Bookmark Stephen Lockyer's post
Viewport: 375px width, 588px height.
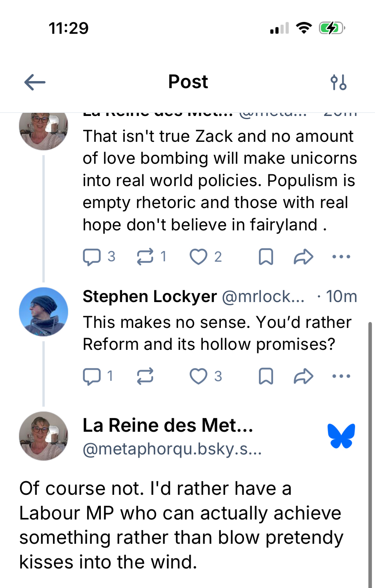tap(266, 376)
